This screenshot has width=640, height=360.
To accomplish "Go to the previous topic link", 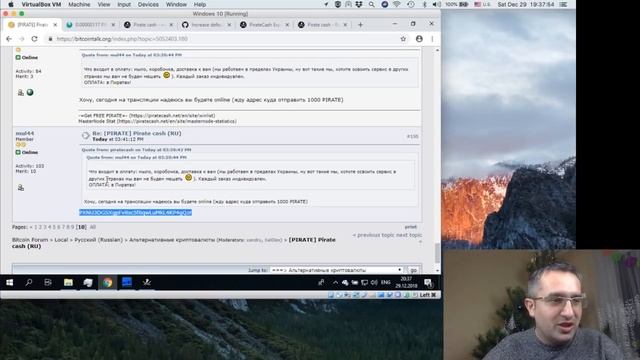I will point(373,235).
